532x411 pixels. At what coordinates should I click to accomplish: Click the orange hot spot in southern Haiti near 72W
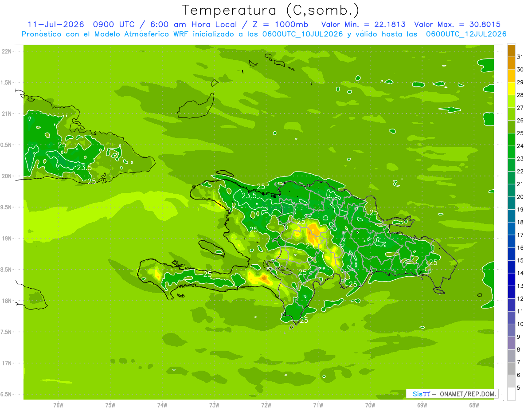pos(265,278)
